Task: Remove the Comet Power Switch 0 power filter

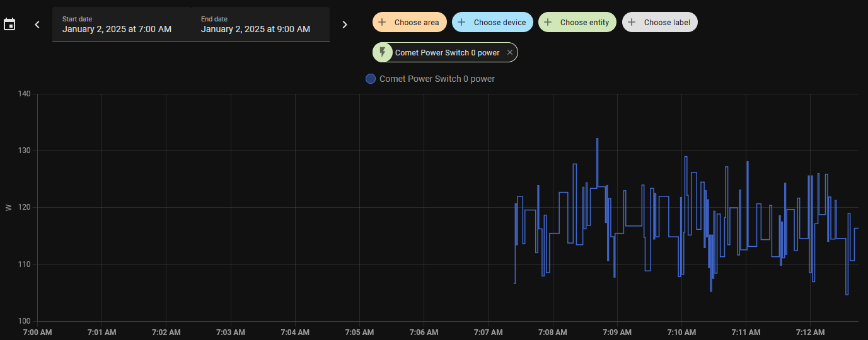Action: [x=510, y=53]
